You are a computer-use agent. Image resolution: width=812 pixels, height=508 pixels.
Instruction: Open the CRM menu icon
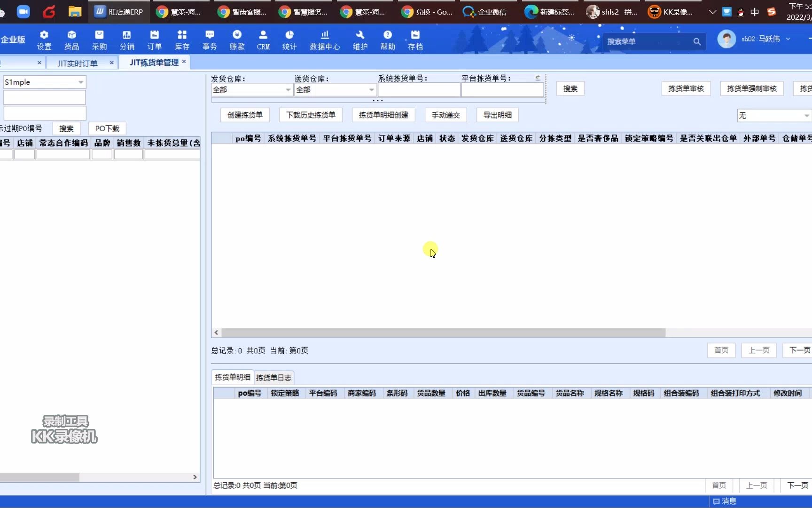[x=263, y=40]
